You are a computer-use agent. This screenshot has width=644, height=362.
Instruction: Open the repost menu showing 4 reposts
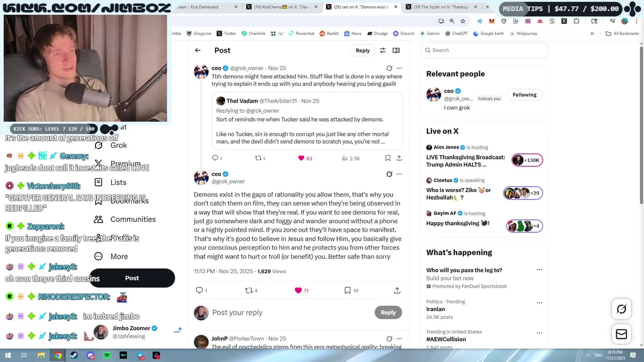point(251,290)
